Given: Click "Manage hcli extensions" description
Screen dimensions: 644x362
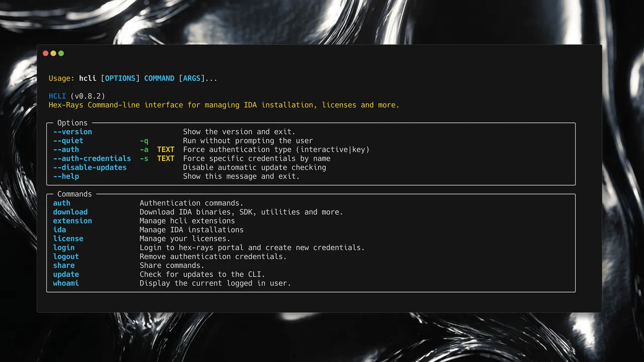Looking at the screenshot, I should 187,221.
